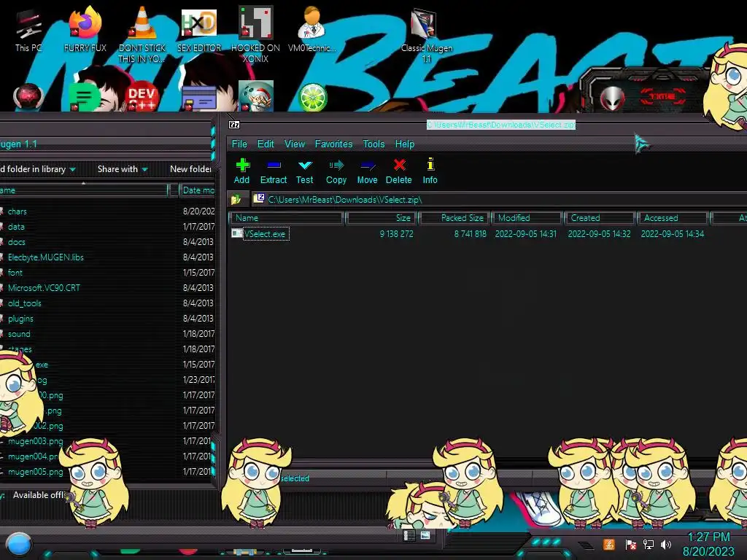Sort by Created column in 7-Zip

[600, 217]
